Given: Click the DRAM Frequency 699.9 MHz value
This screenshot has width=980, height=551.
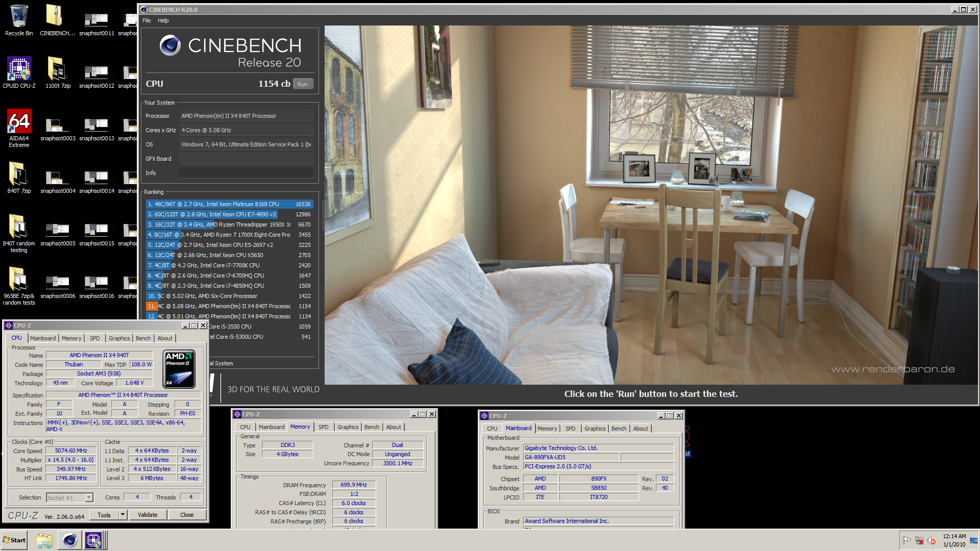Looking at the screenshot, I should pos(354,485).
